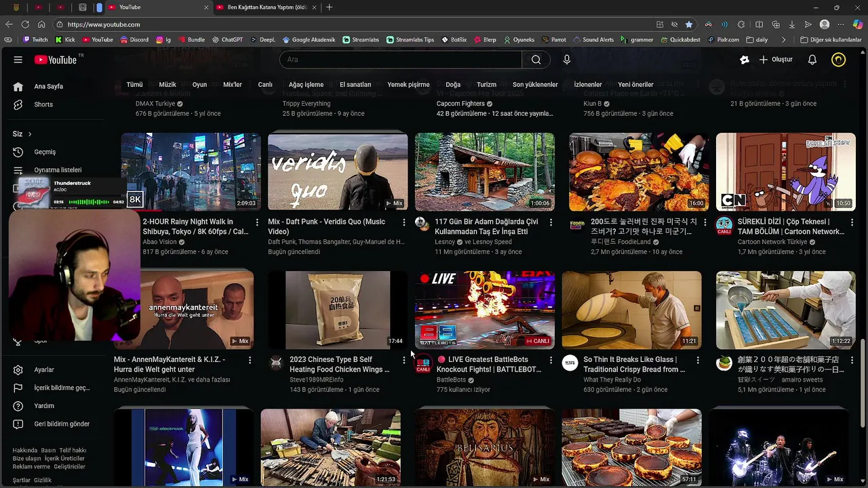Open Steve1989MREInfo channel link
Viewport: 868px width, 488px height.
[x=317, y=380]
